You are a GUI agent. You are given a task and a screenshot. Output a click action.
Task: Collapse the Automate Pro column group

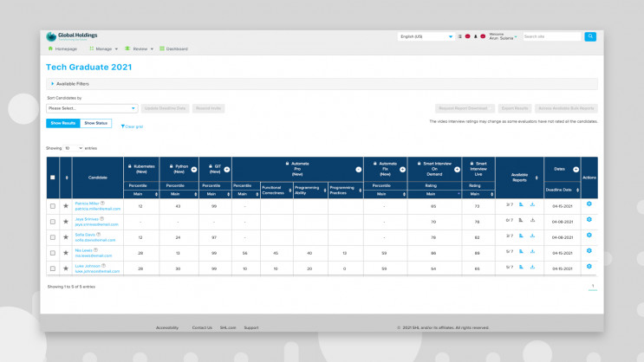358,170
